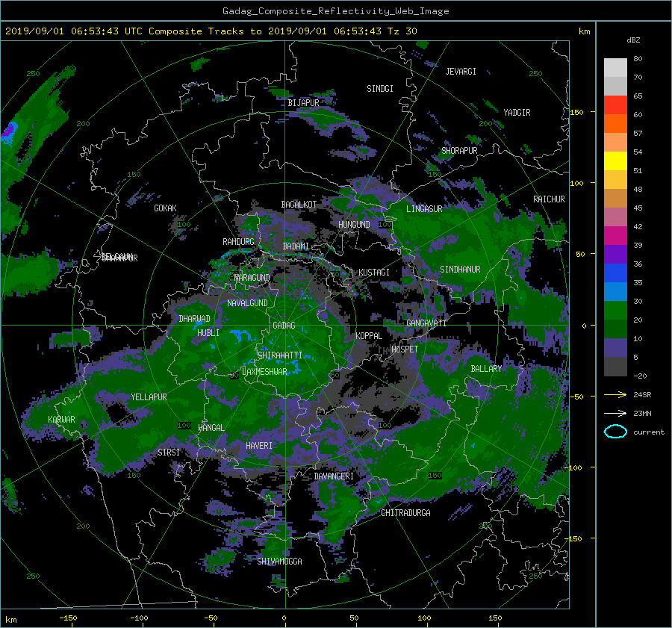Click the RAMDURG city label
Image resolution: width=672 pixels, height=628 pixels.
(238, 242)
